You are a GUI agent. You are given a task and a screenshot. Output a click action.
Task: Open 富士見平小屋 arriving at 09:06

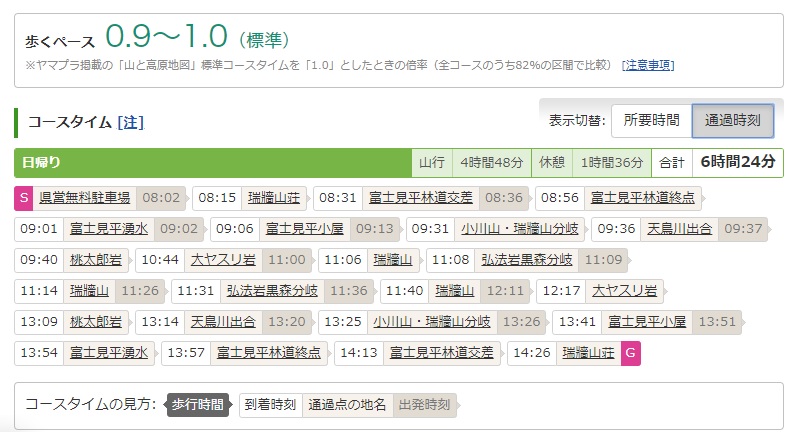pos(304,228)
